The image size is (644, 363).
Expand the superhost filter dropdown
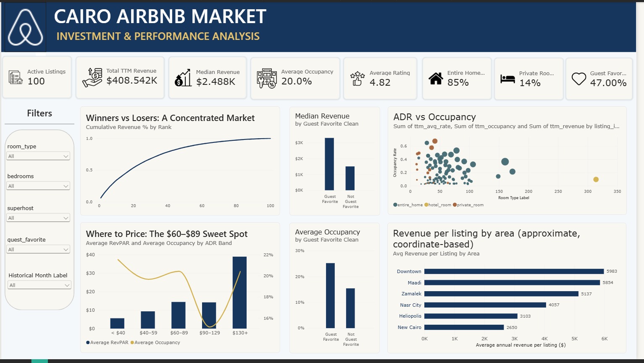click(x=39, y=218)
